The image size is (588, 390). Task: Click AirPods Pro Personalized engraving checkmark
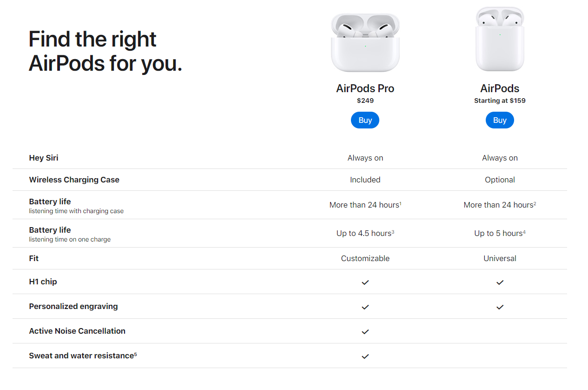coord(365,307)
